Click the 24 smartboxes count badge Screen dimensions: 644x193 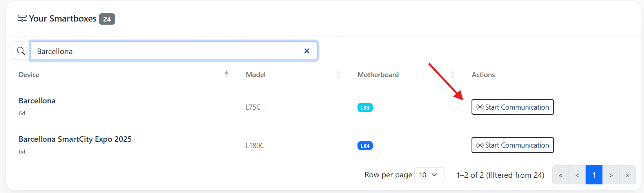107,19
